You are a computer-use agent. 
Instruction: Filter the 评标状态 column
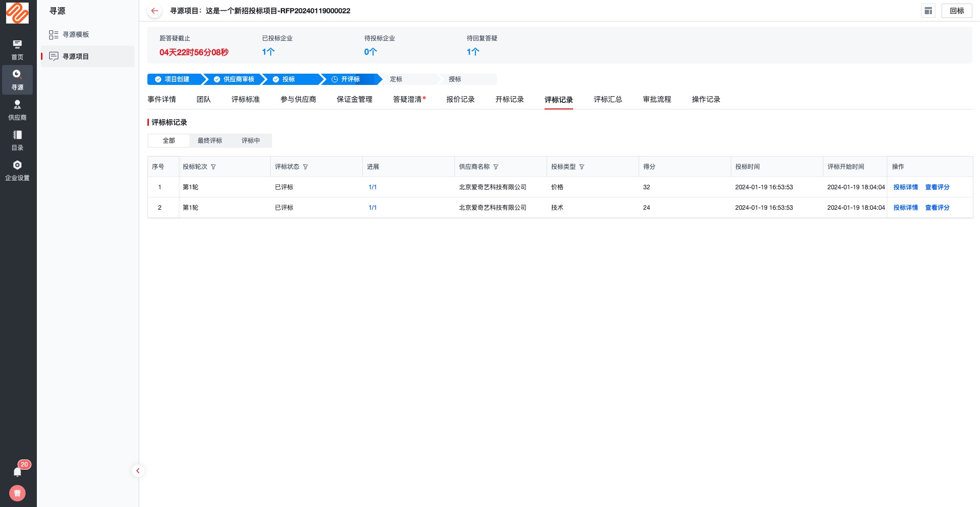click(x=306, y=167)
